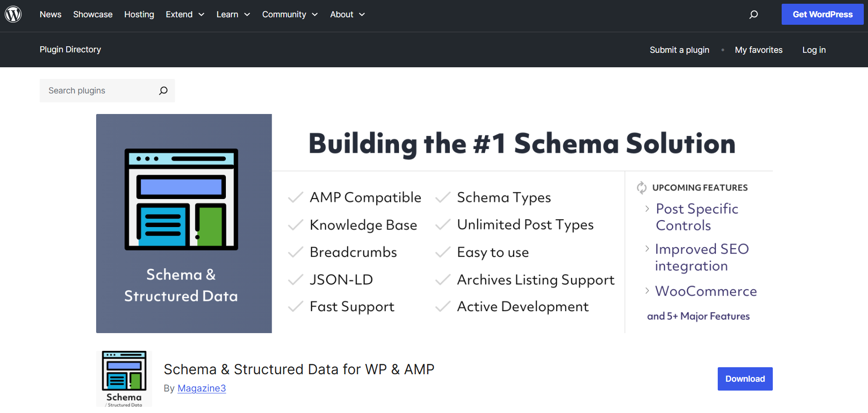
Task: Open the Magazine3 author link
Action: (202, 388)
